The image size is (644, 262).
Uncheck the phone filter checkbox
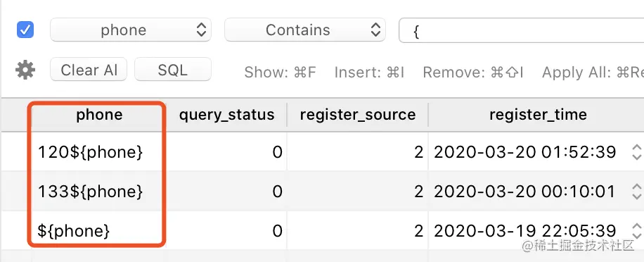(x=25, y=30)
